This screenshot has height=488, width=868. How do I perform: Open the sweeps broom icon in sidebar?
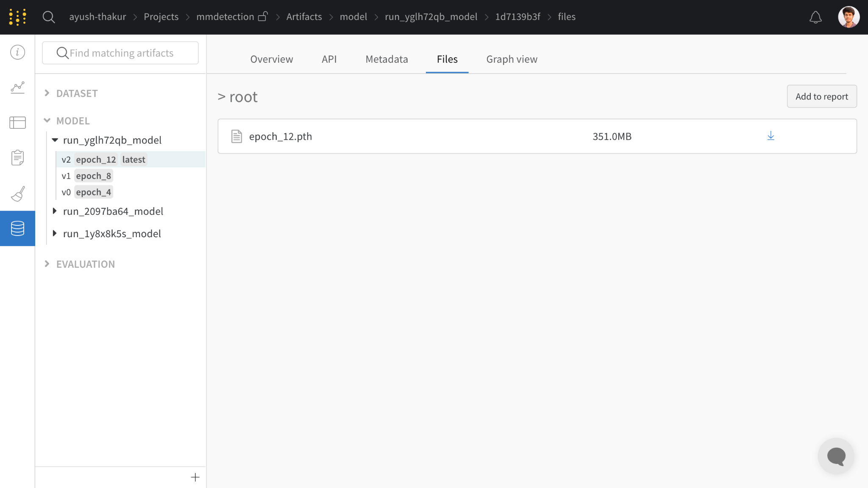click(17, 194)
